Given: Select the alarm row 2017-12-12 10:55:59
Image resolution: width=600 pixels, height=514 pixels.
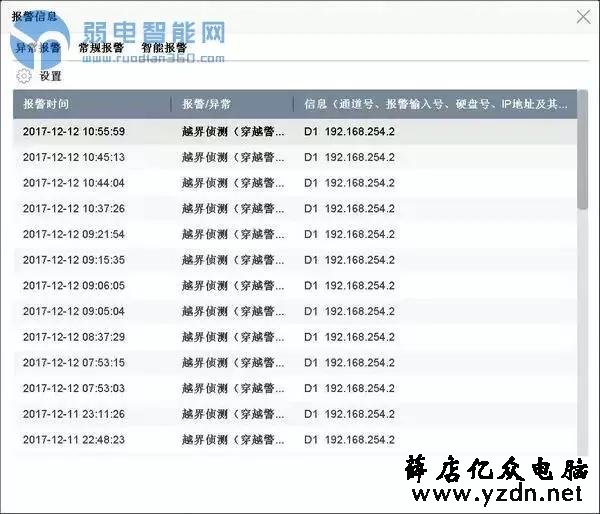Looking at the screenshot, I should (x=295, y=131).
